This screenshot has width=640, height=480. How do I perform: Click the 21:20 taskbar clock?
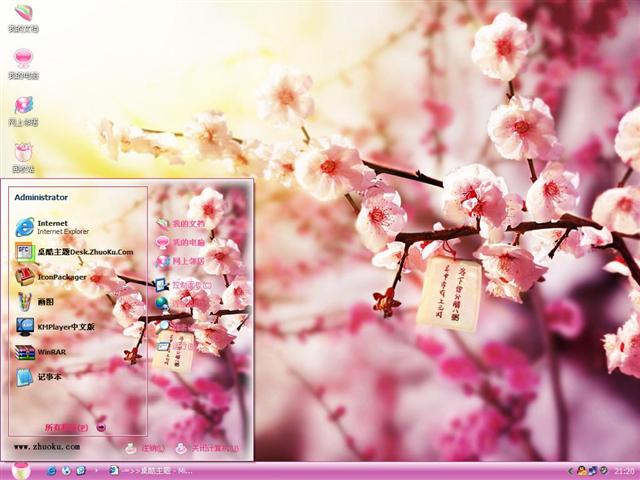coord(624,471)
